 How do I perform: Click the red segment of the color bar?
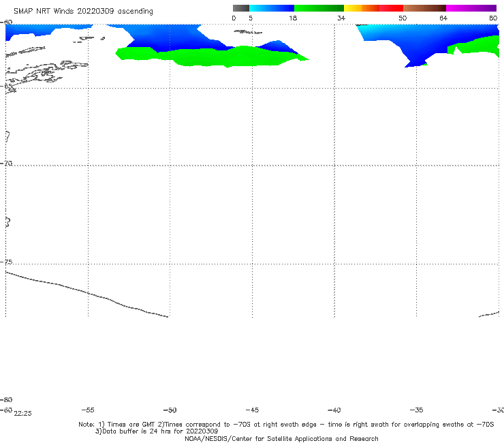coord(391,8)
